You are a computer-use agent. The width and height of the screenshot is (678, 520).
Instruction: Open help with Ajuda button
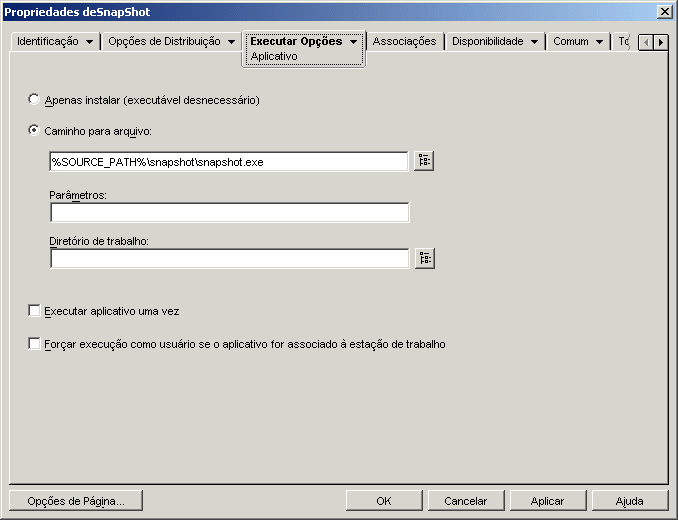(x=630, y=501)
